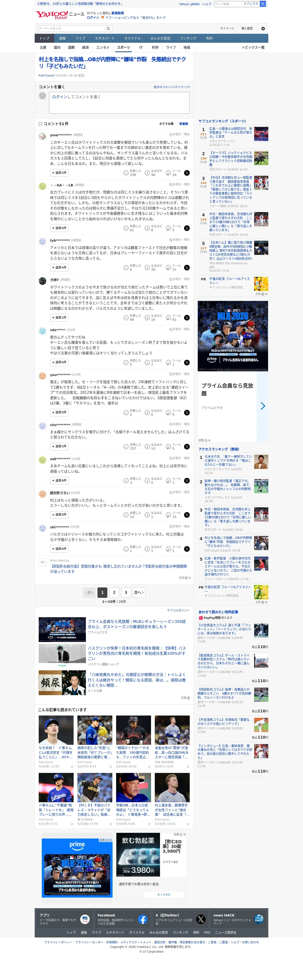Image resolution: width=303 pixels, height=980 pixels.
Task: Open トピックス一覧
Action: tap(253, 48)
